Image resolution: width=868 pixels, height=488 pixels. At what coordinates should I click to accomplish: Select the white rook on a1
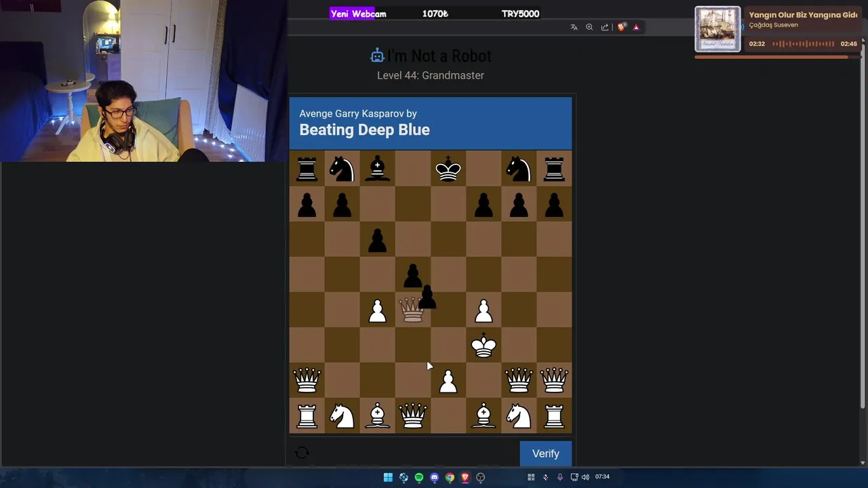(307, 416)
